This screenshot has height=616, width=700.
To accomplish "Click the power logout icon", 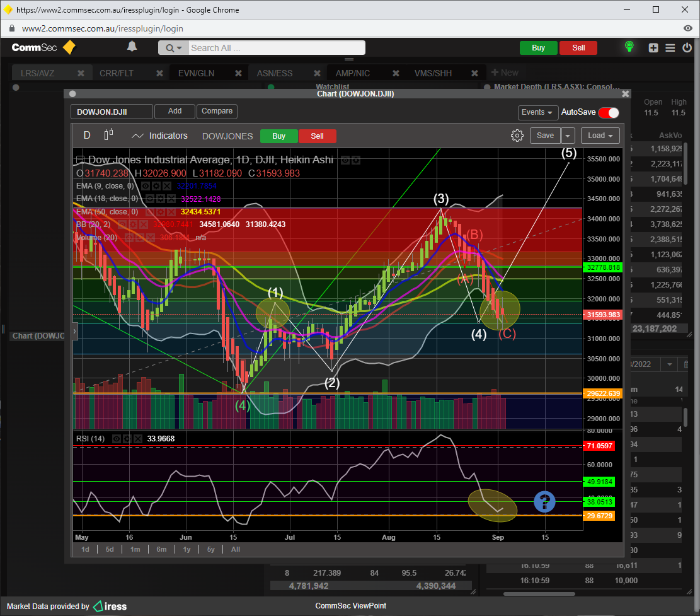I will point(687,47).
